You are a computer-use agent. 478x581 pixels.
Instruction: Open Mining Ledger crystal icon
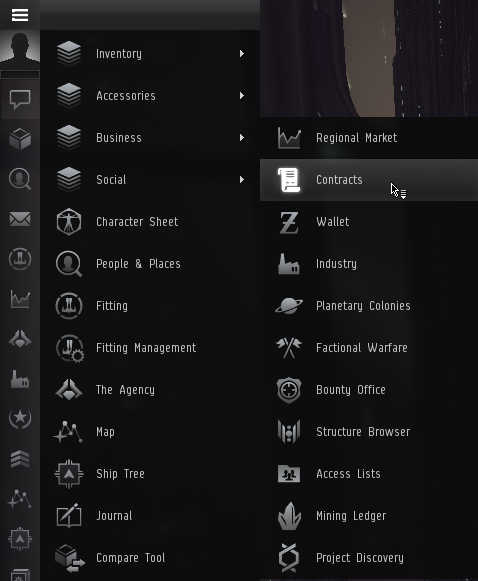289,516
